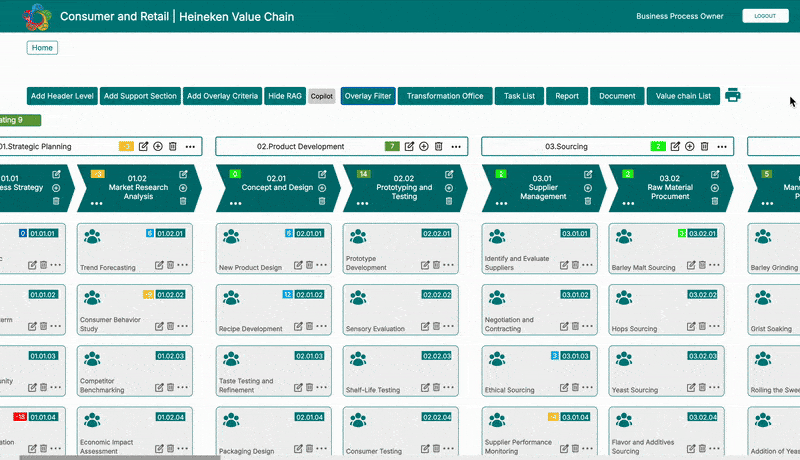Click the people icon on Barley Malt Sourcing
Viewport: 800px width, 460px height.
pos(623,237)
